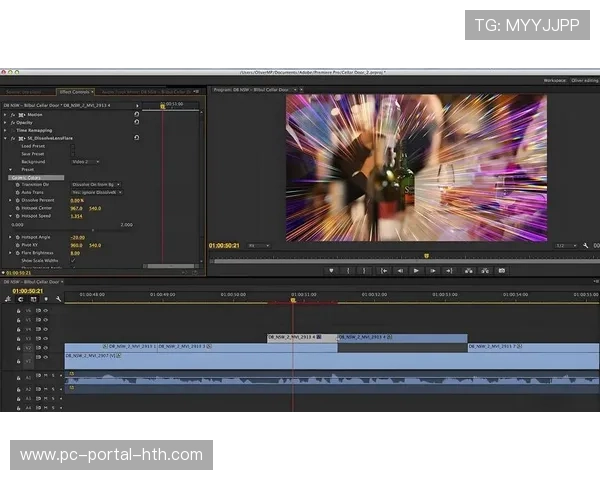The height and width of the screenshot is (480, 600).
Task: Click the Export Frame camera icon
Action: [x=501, y=270]
